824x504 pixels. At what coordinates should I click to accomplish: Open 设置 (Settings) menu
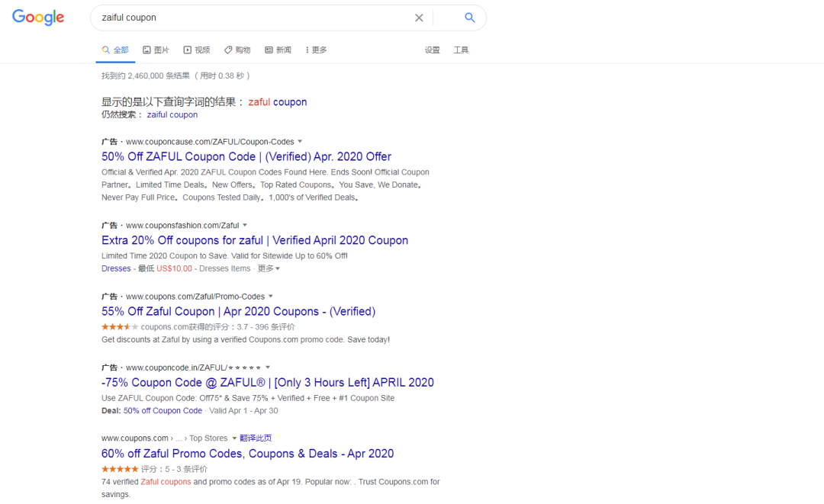click(x=432, y=50)
